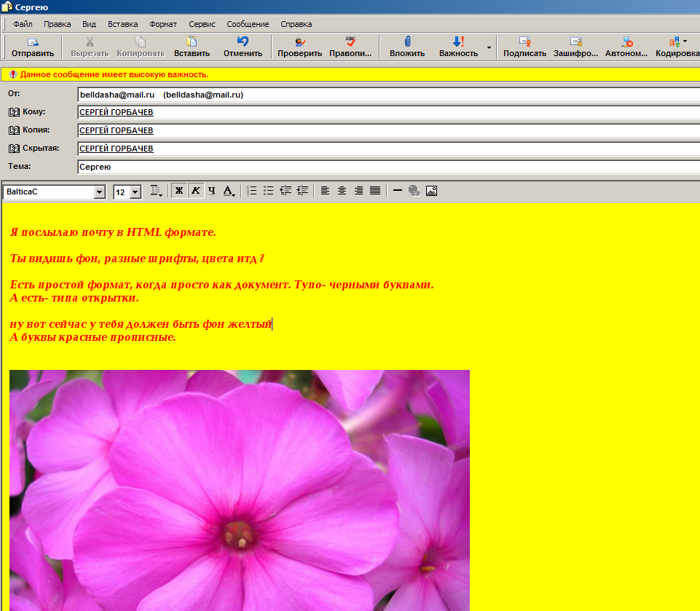This screenshot has width=700, height=611.
Task: Open the Сервис menu
Action: 202,24
